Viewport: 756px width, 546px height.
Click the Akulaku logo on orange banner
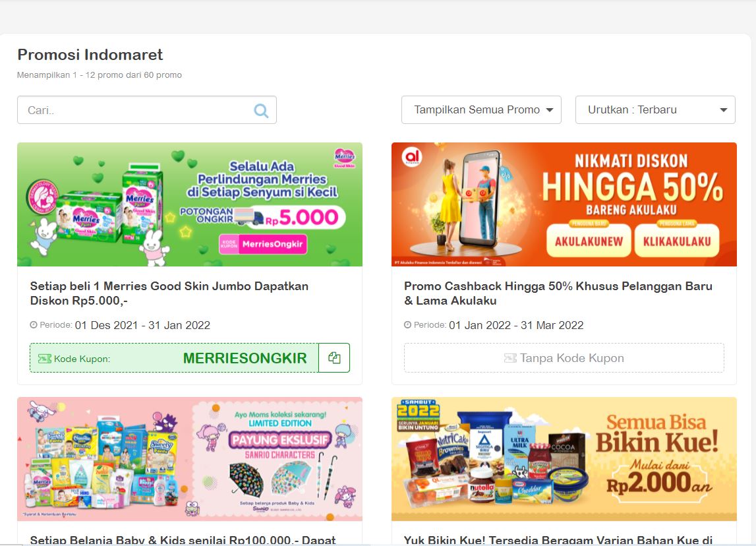(412, 157)
